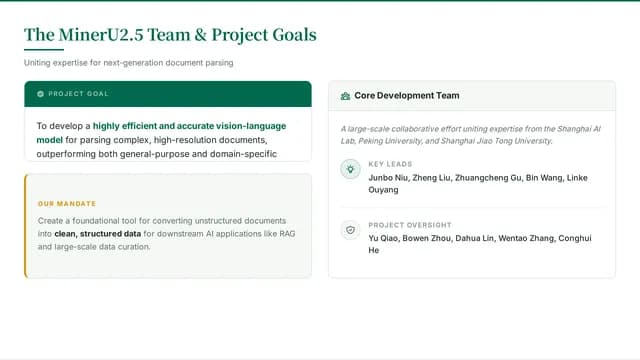Screen dimensions: 640x360
Task: Click the "KEY LEADS" label
Action: (390, 164)
